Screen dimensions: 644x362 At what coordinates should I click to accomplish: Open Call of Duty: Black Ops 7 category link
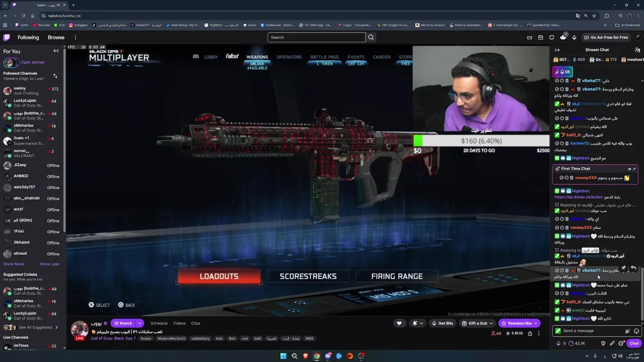(113, 338)
